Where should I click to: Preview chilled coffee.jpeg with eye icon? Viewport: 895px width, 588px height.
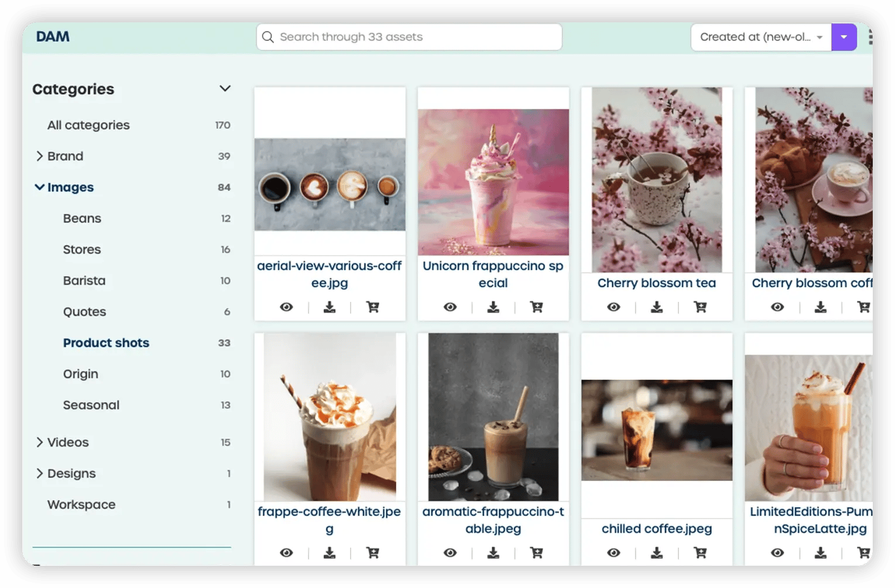(x=613, y=553)
